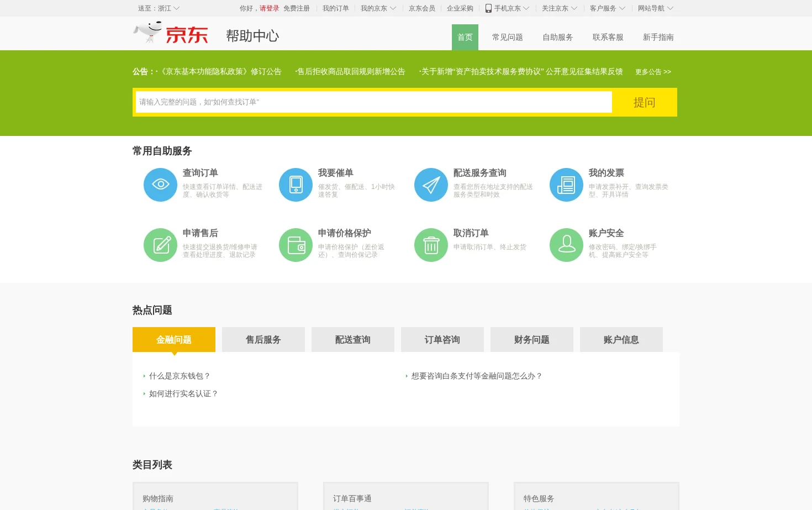812x510 pixels.
Task: Open the 资产拍卖技术服务费协议 announcement
Action: coord(521,71)
